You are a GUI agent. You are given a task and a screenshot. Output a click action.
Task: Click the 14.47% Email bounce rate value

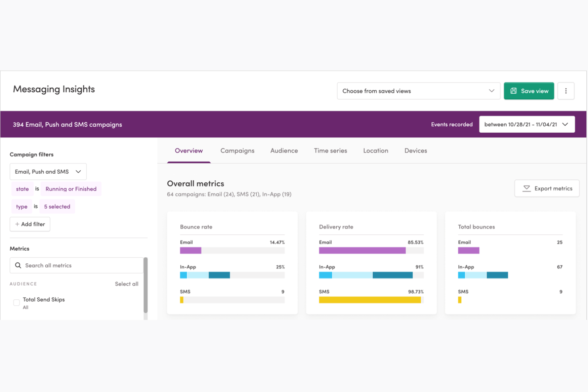(277, 242)
